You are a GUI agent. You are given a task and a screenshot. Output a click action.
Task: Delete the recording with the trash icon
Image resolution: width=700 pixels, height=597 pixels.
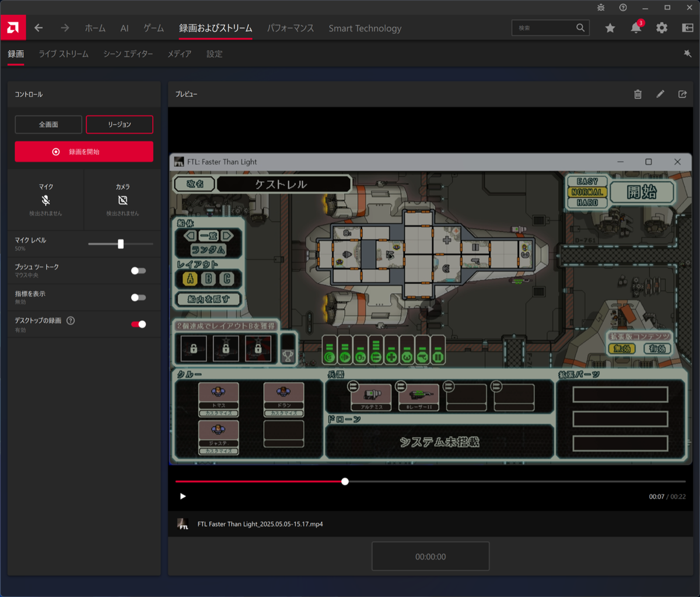pos(638,94)
